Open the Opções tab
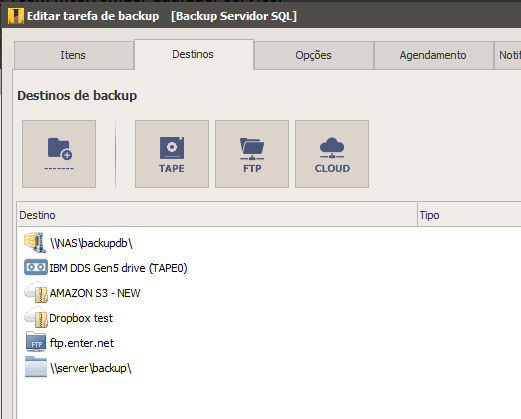The width and height of the screenshot is (521, 419). (313, 55)
